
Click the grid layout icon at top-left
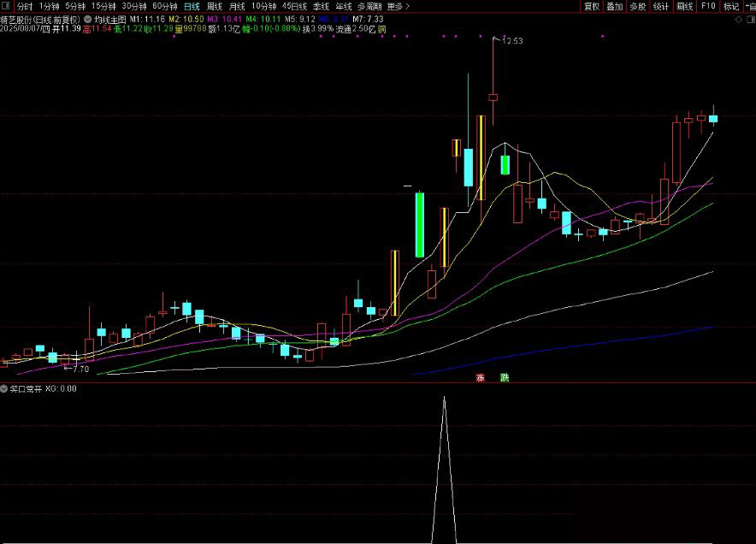click(7, 6)
